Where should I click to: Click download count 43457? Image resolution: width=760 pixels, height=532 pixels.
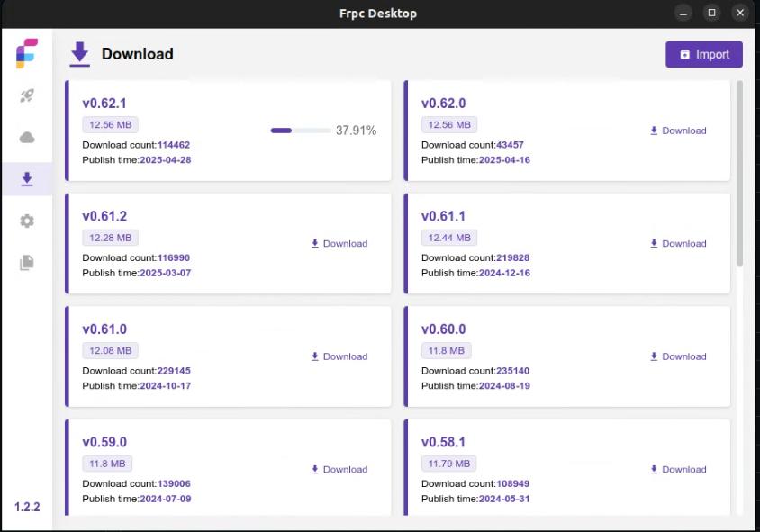click(510, 145)
